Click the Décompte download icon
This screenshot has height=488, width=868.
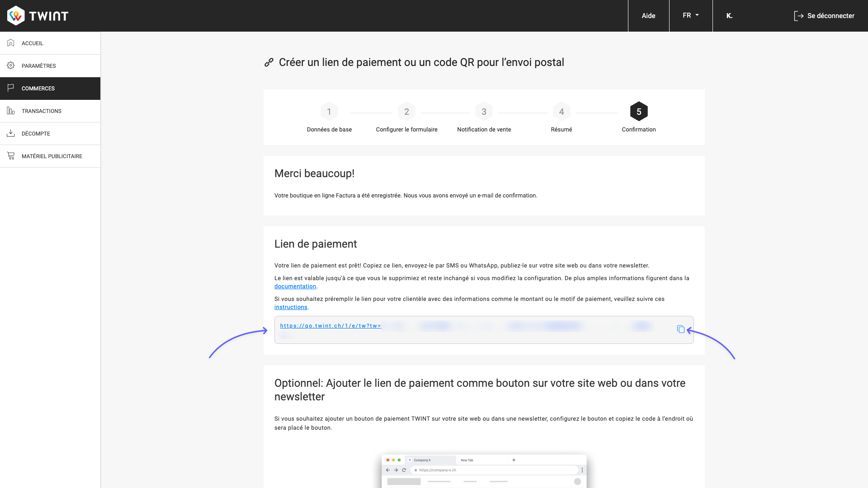(11, 133)
